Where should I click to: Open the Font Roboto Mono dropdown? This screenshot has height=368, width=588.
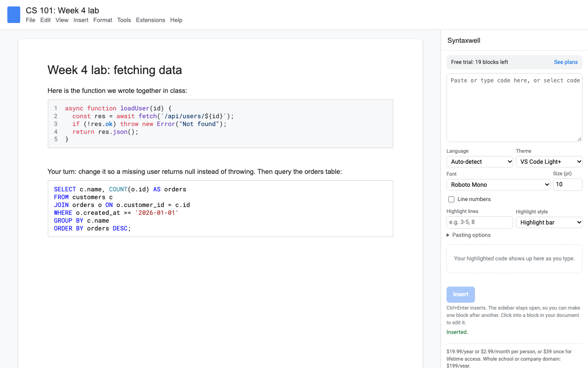[x=498, y=184]
